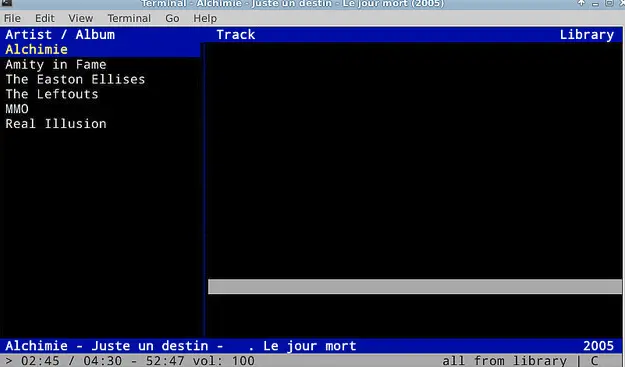The image size is (625, 367).
Task: Select the MMO artist
Action: (17, 109)
